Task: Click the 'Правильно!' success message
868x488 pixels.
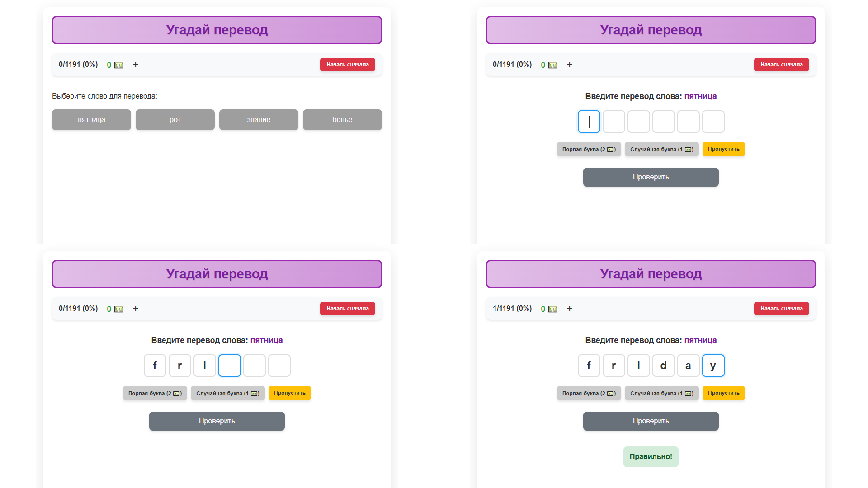Action: coord(651,456)
